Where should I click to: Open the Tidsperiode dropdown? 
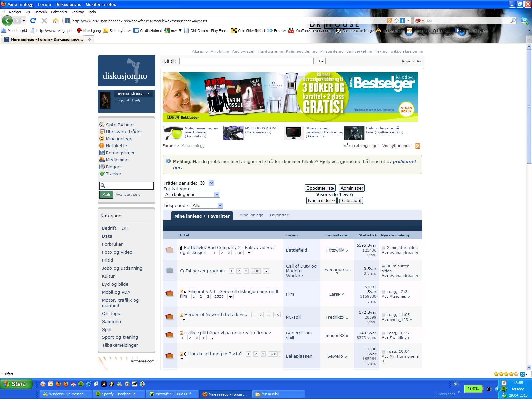point(207,205)
